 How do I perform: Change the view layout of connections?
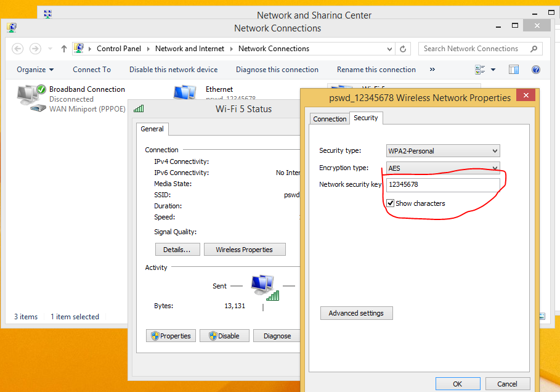pos(485,69)
